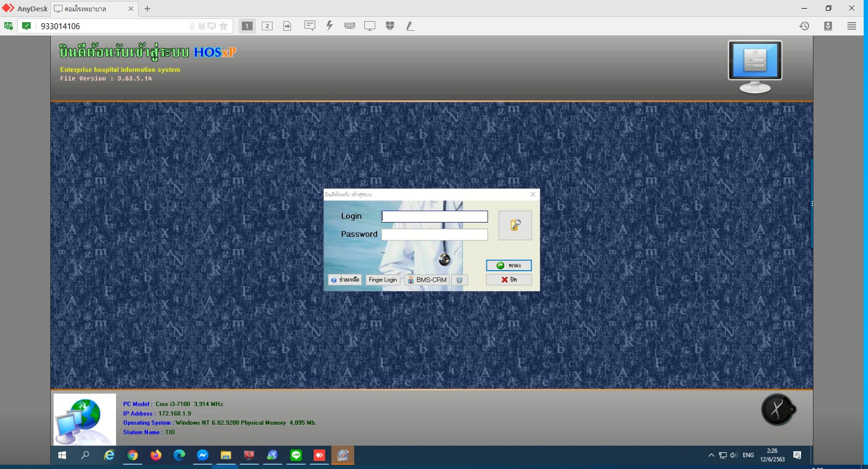Open the AnyDesk display settings monitor icon
Viewport: 868px width, 469px height.
pyautogui.click(x=370, y=26)
